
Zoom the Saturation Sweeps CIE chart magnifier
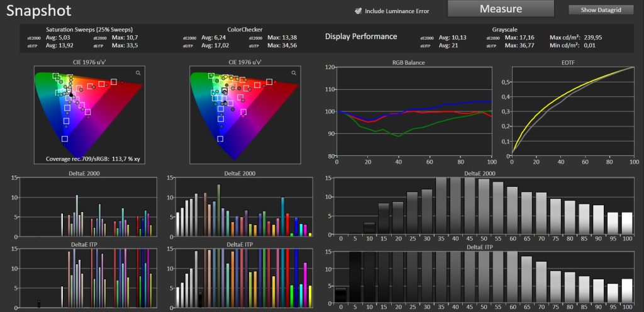coord(138,73)
